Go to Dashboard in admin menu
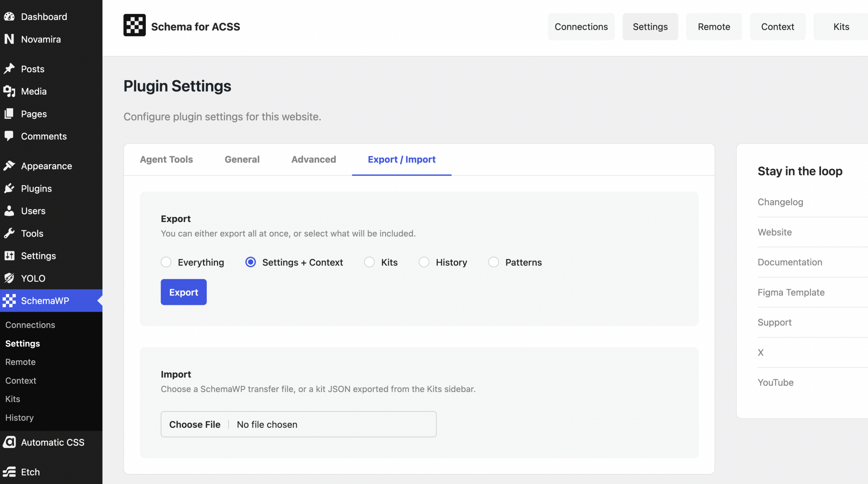The image size is (868, 484). [51, 17]
